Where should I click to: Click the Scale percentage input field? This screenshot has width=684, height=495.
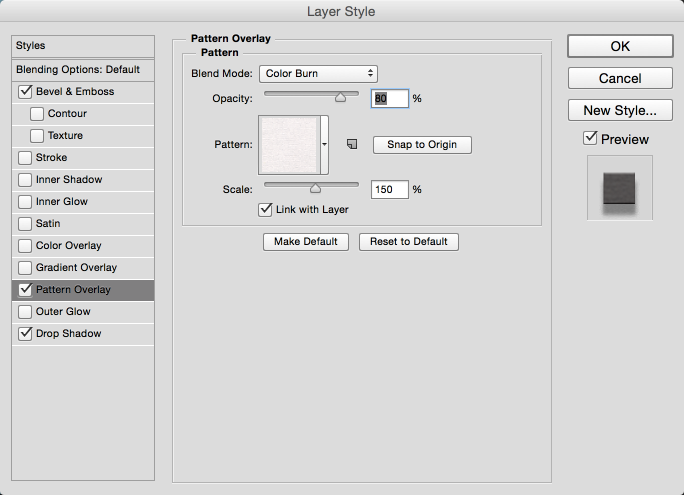390,190
